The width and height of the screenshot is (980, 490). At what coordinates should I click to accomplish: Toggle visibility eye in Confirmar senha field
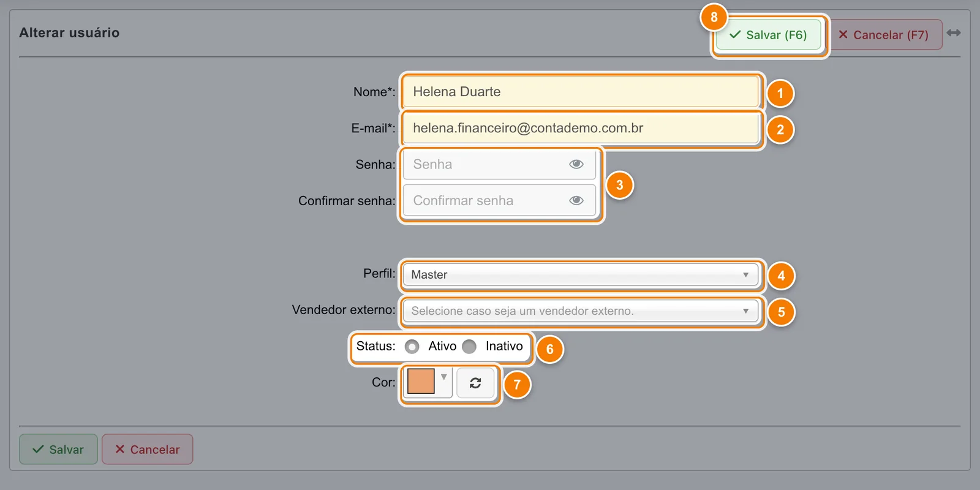pos(576,200)
